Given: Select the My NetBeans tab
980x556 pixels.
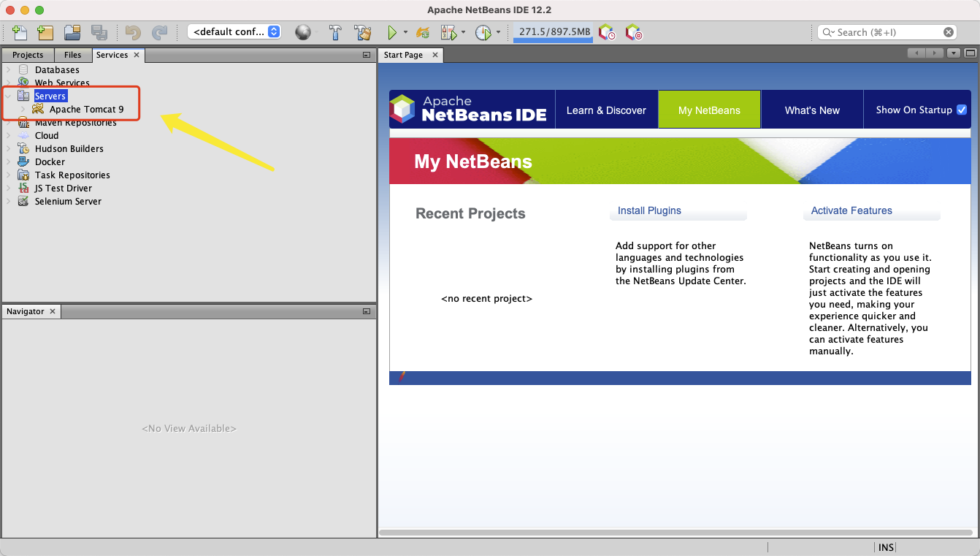Looking at the screenshot, I should coord(709,110).
